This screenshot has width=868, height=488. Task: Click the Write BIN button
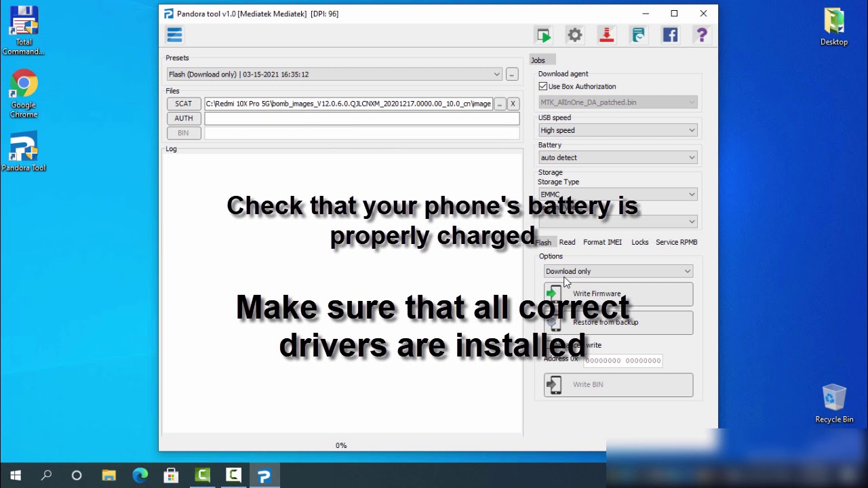tap(618, 385)
